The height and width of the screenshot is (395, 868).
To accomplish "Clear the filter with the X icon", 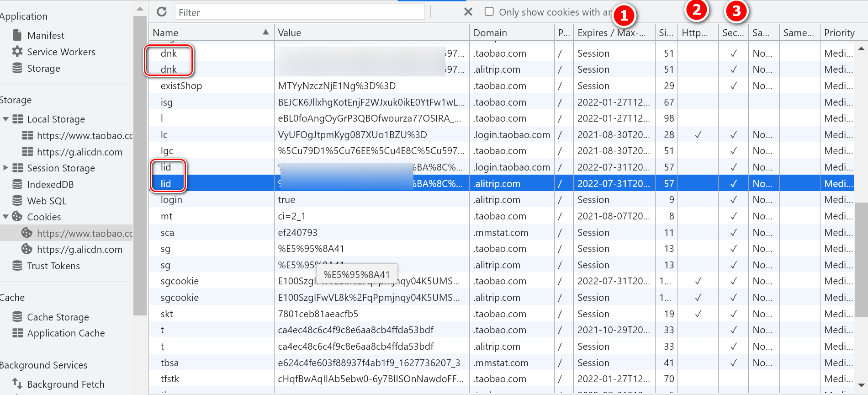I will point(468,12).
